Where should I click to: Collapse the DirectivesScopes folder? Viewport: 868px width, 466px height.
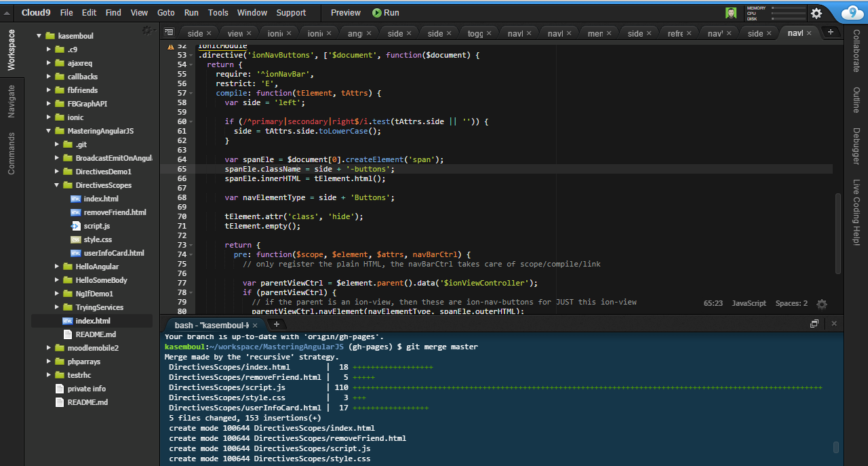tap(58, 185)
